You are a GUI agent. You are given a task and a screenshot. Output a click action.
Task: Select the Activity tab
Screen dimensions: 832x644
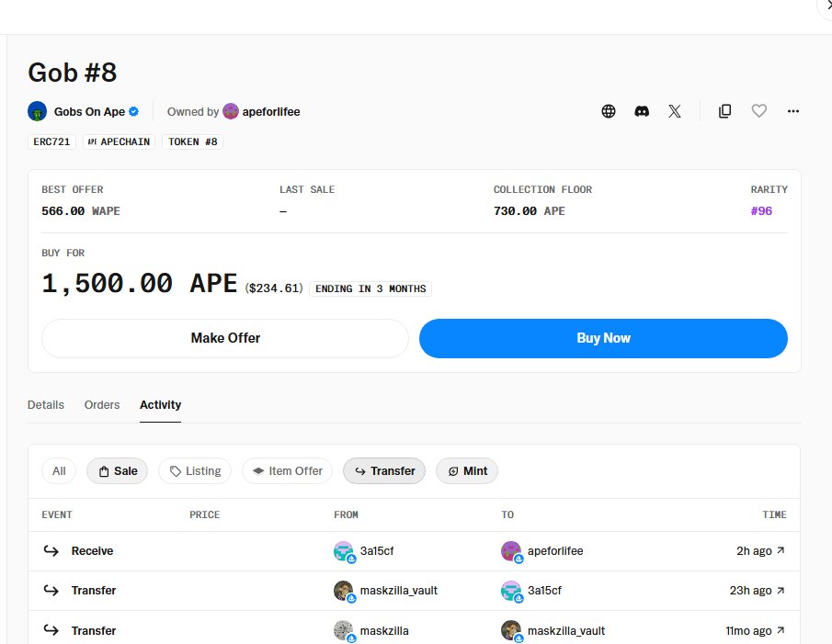[160, 405]
